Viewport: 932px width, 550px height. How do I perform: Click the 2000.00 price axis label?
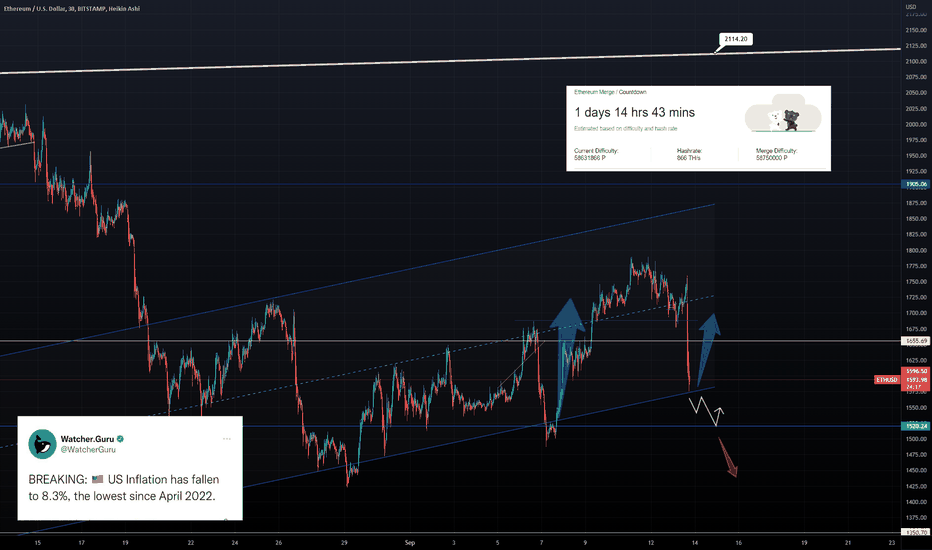pos(916,124)
